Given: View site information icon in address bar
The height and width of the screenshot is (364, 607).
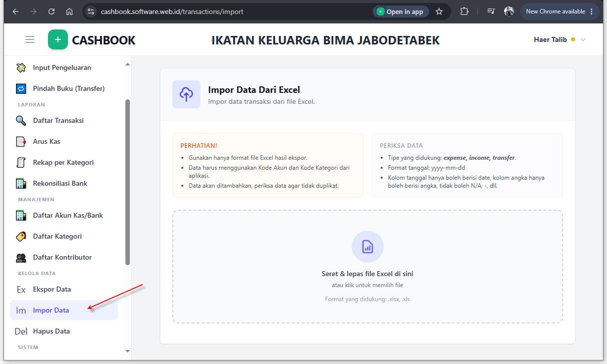Looking at the screenshot, I should click(90, 11).
